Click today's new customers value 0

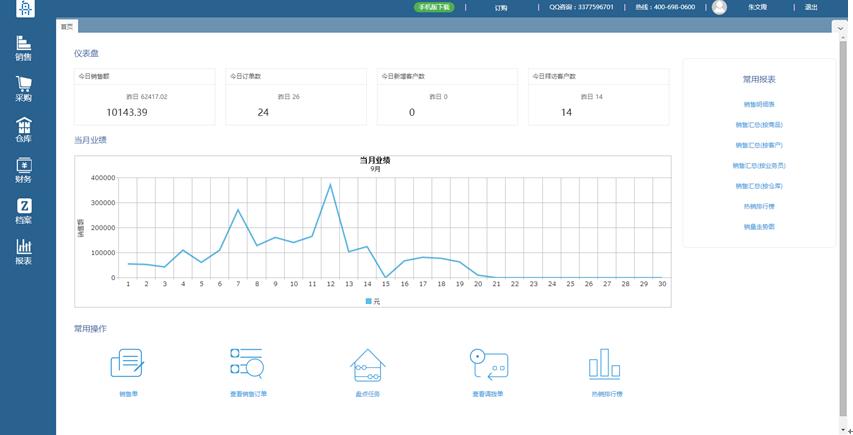coord(412,113)
